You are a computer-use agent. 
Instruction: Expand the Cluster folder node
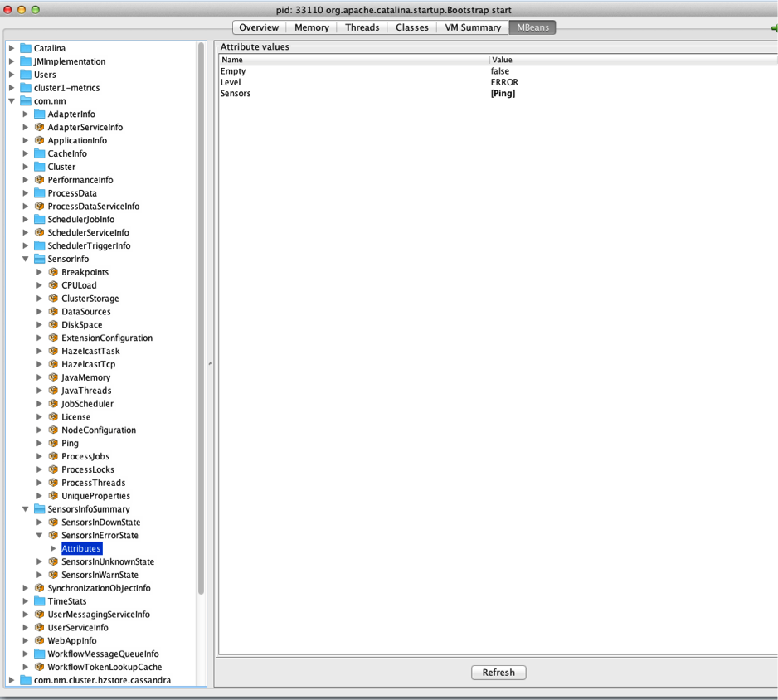point(26,167)
